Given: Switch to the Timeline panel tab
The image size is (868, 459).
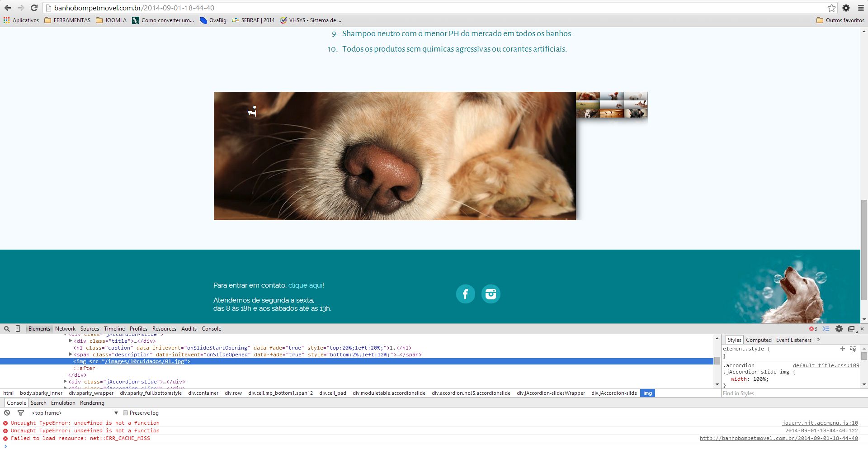Looking at the screenshot, I should [x=114, y=329].
